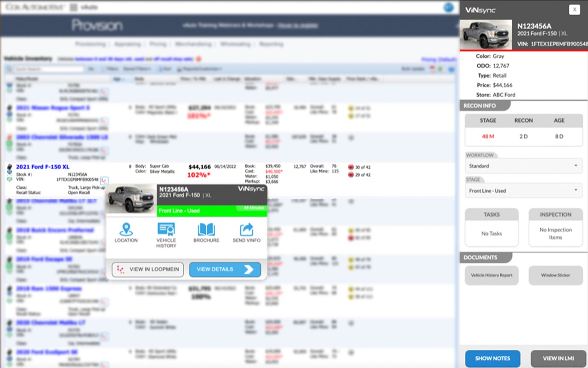The image size is (588, 368).
Task: Click the Show Notes button
Action: tap(492, 358)
